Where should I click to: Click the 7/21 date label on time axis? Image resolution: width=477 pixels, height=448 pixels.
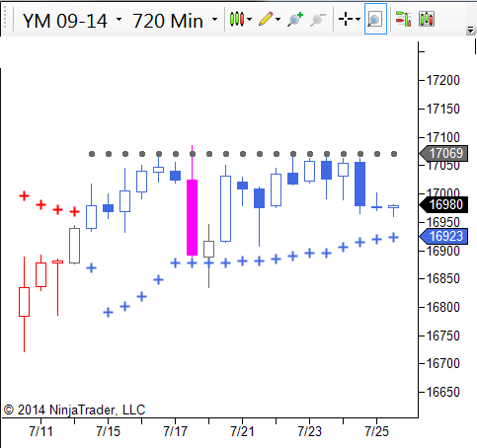point(242,431)
